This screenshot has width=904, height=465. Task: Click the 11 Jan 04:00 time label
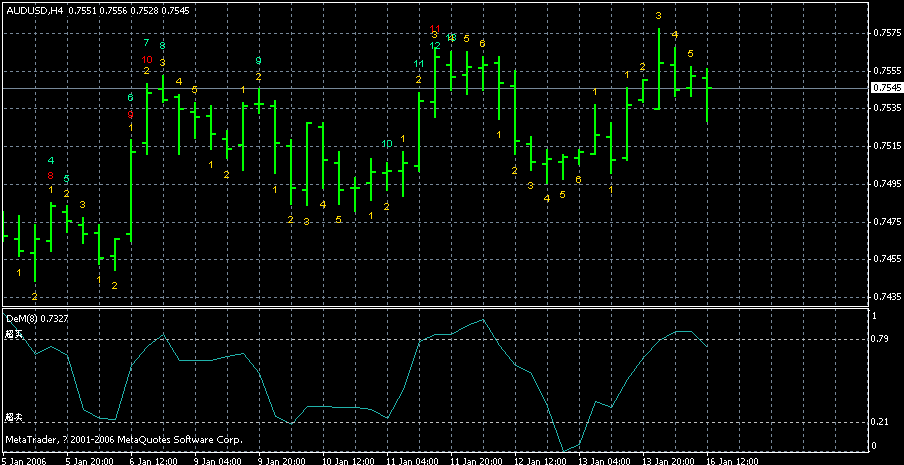coord(411,460)
